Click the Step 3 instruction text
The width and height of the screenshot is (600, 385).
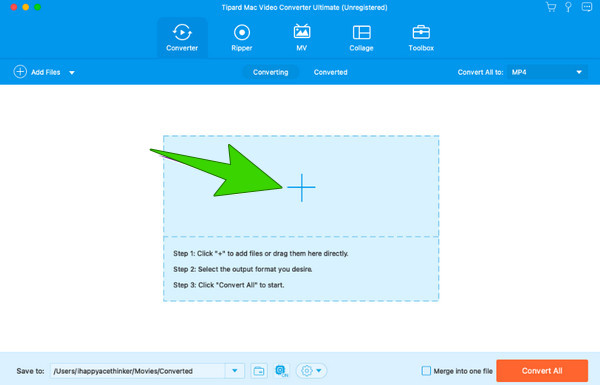(x=228, y=285)
